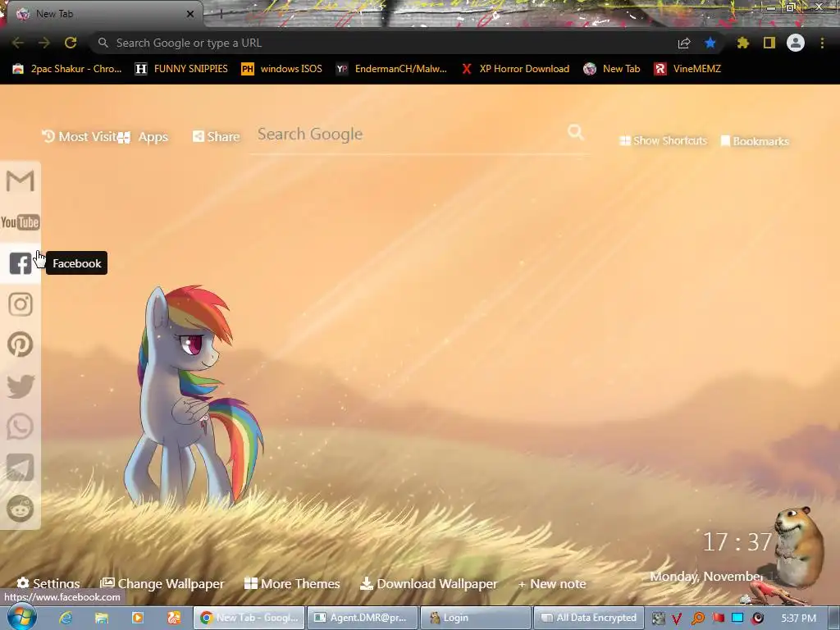
Task: Click the magnifier search icon
Action: point(575,132)
